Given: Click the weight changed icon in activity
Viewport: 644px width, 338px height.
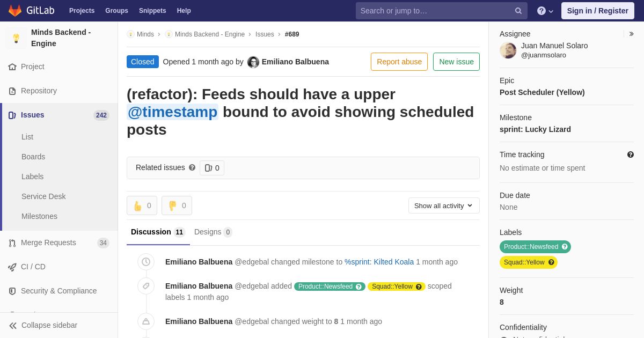Looking at the screenshot, I should point(146,321).
